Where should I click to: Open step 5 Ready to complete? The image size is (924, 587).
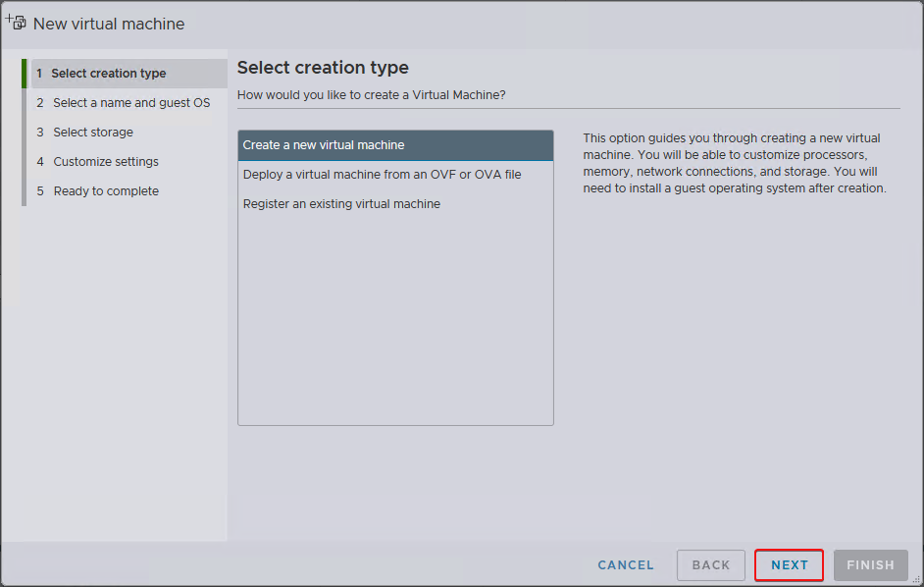pos(105,191)
